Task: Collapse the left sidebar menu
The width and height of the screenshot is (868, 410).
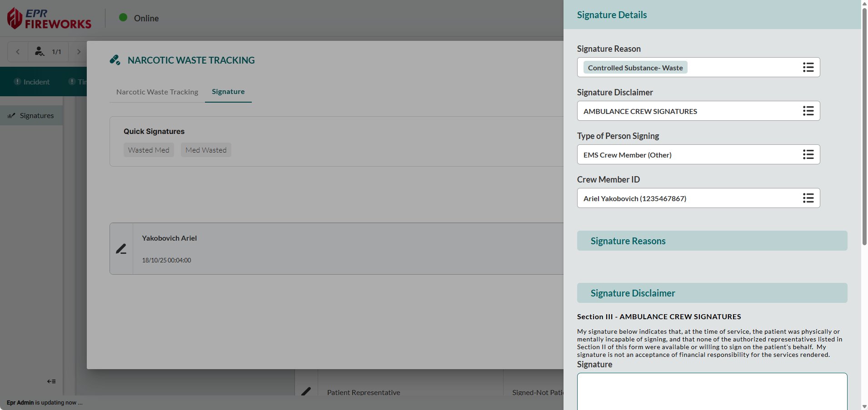Action: click(51, 381)
